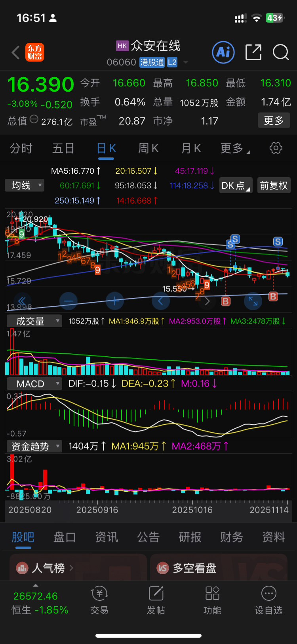Tap MA5:16.770 value
Viewport: 297px width, 644px height.
(76, 171)
